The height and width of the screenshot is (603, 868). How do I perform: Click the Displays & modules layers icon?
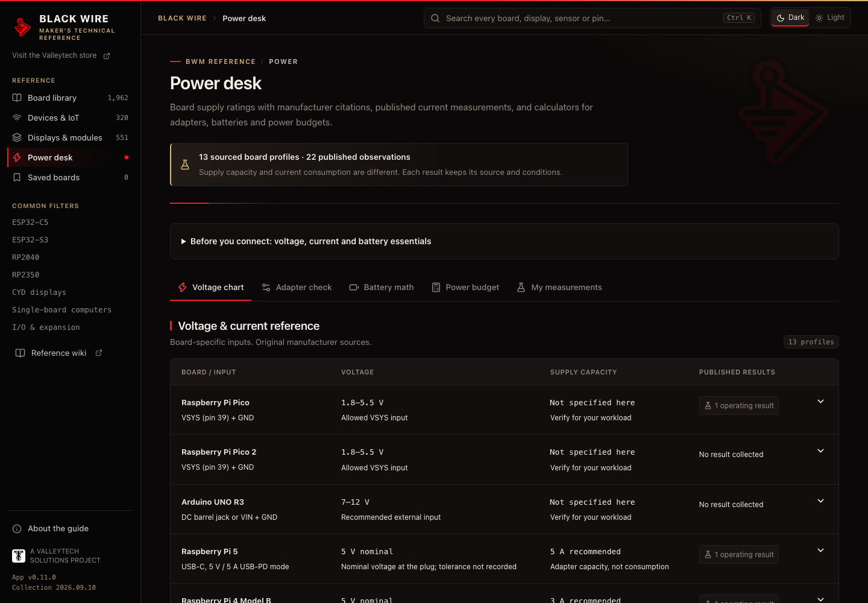pyautogui.click(x=17, y=137)
